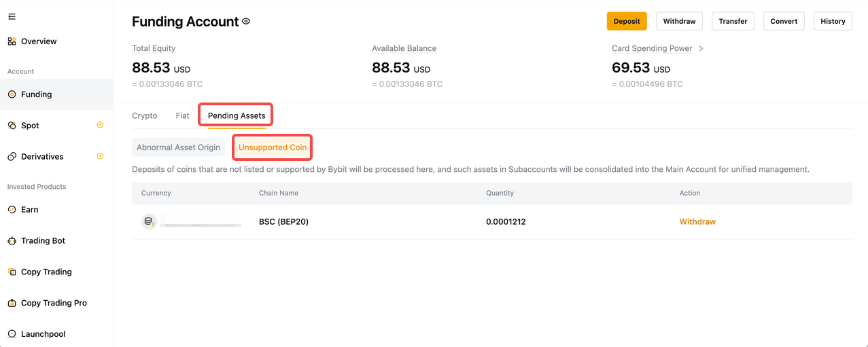
Task: Click the Overview grid icon
Action: (x=12, y=41)
